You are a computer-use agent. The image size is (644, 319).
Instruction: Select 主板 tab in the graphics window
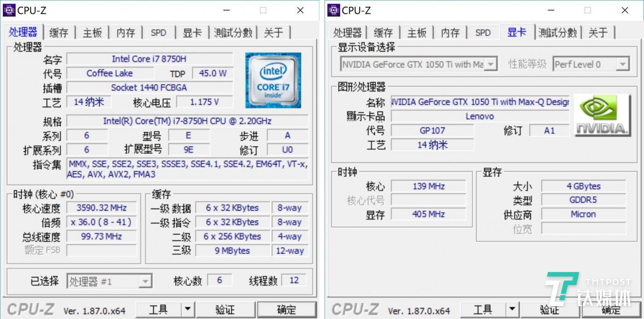417,33
